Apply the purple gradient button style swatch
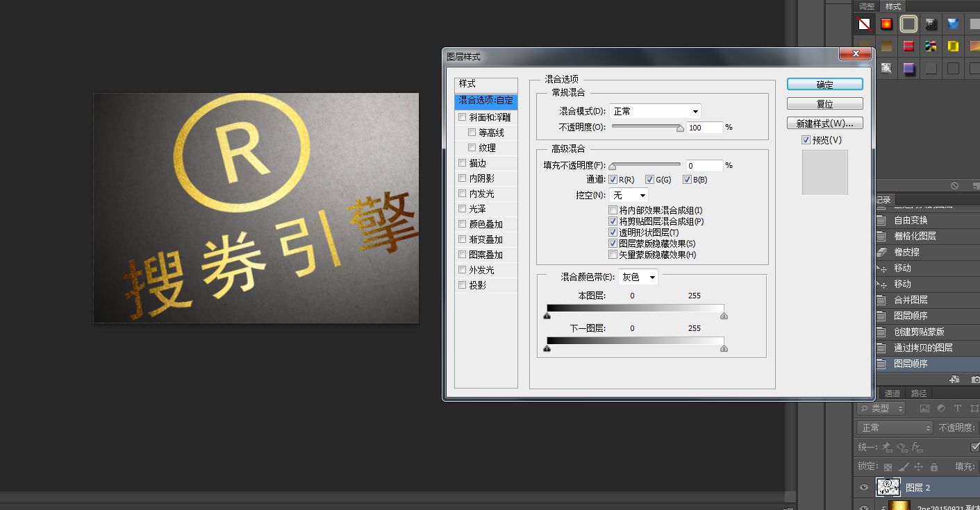 (908, 68)
